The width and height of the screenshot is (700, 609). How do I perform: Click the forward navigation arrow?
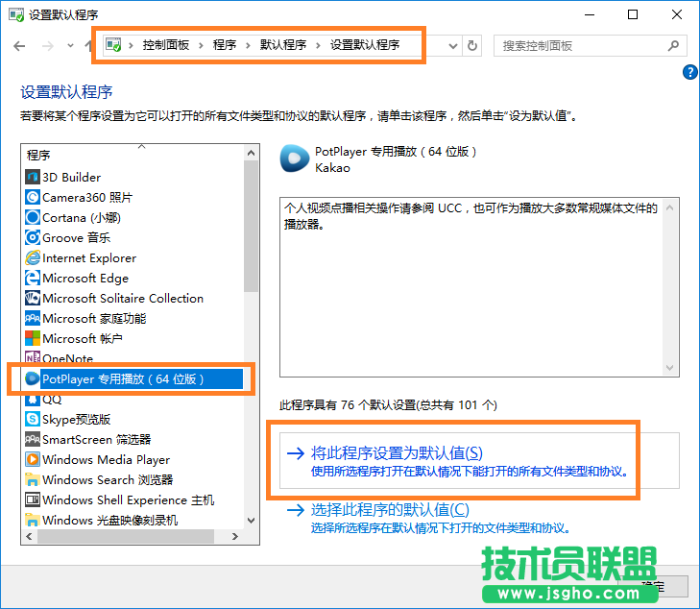coord(47,46)
